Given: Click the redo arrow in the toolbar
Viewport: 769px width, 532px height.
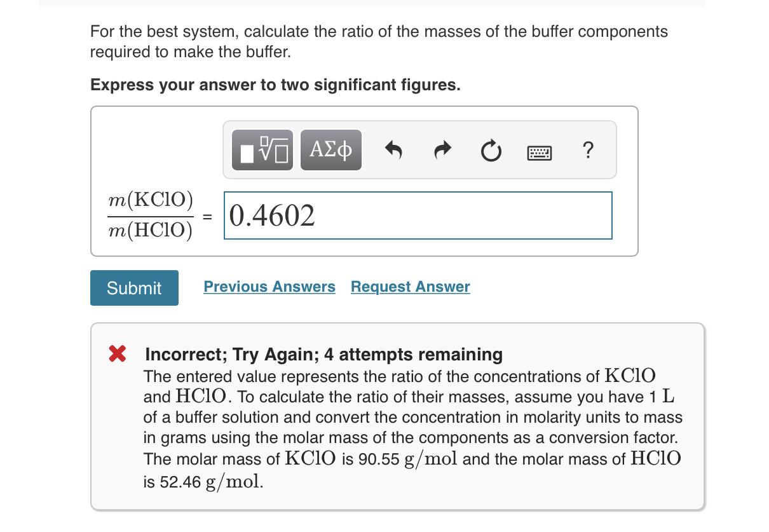Looking at the screenshot, I should coord(442,149).
